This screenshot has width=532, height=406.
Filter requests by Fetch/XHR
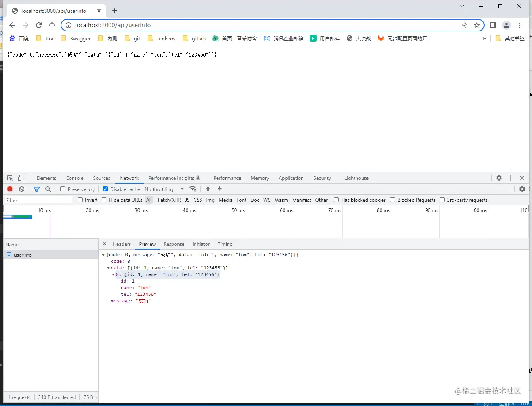click(x=169, y=200)
